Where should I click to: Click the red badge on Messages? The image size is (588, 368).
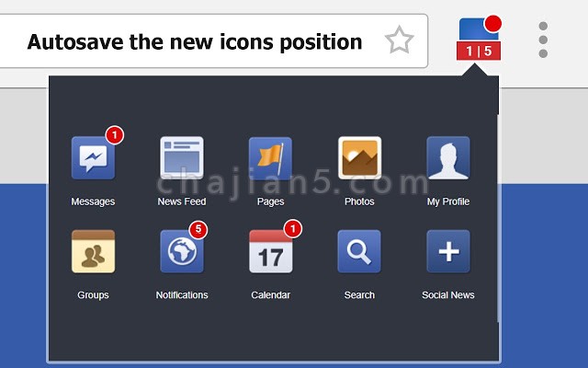point(115,135)
